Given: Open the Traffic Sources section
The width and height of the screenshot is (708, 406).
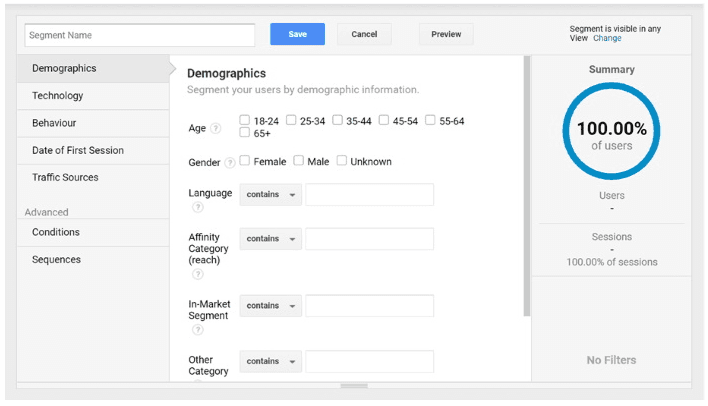Looking at the screenshot, I should (93, 177).
